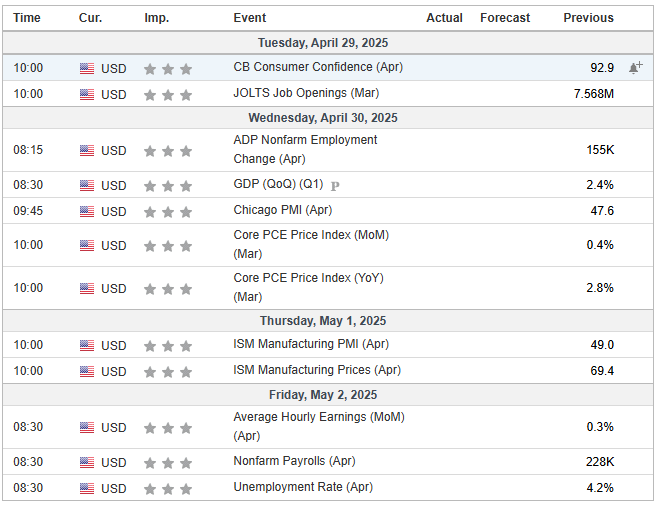Click the alert bell icon for CB Consumer Confidence
Viewport: 658px width, 505px height.
(x=635, y=68)
